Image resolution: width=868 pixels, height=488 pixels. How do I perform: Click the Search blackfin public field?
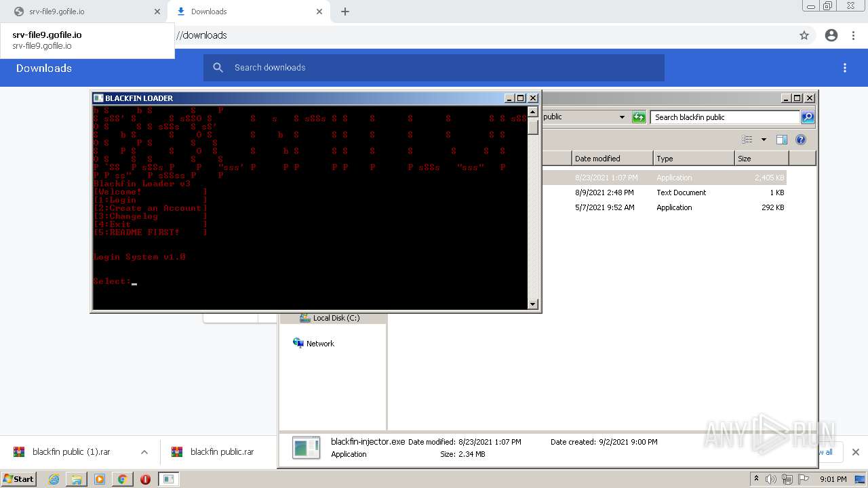click(725, 117)
